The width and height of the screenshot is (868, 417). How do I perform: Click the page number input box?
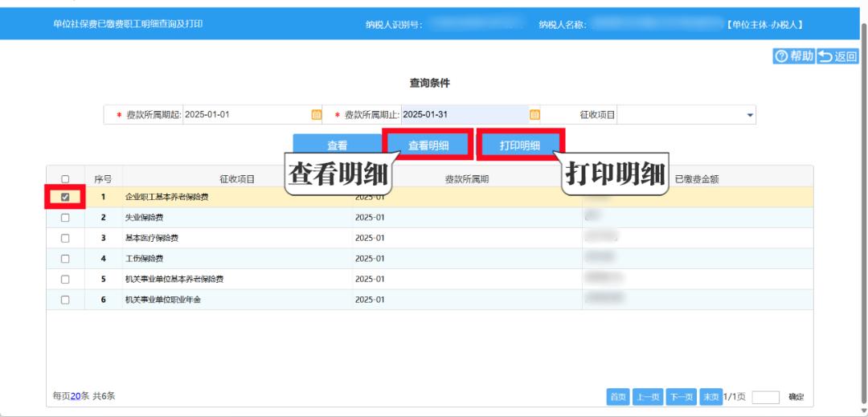pyautogui.click(x=765, y=396)
